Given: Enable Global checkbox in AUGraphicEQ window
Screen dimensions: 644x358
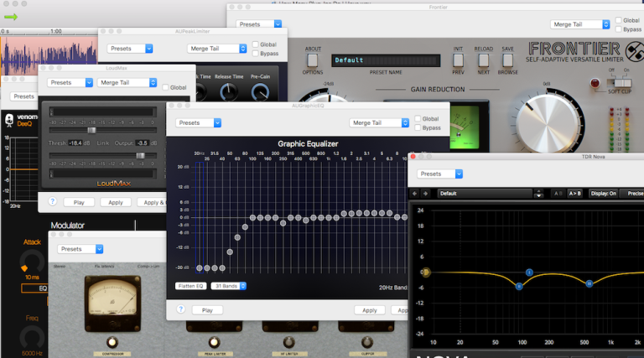Looking at the screenshot, I should coord(418,119).
